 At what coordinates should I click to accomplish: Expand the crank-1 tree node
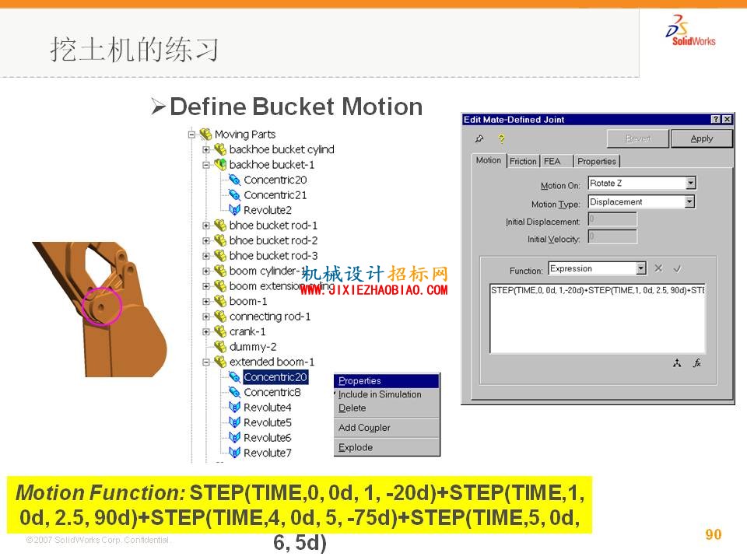pos(205,331)
